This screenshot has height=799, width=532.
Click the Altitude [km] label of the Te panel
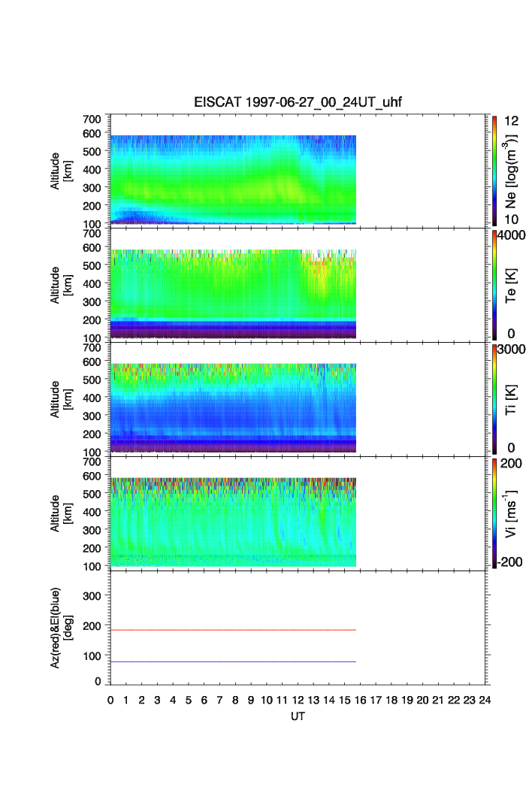pos(61,286)
